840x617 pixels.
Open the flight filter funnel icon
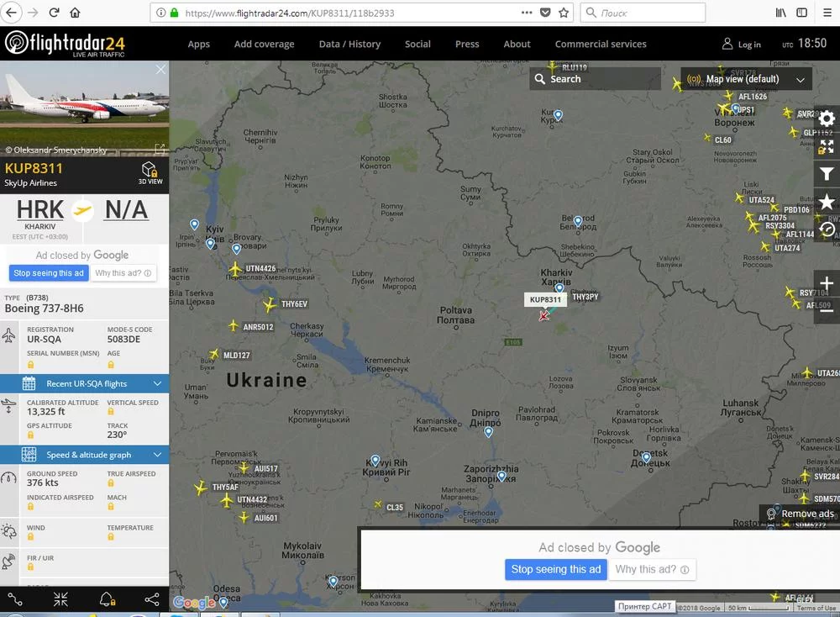point(827,174)
